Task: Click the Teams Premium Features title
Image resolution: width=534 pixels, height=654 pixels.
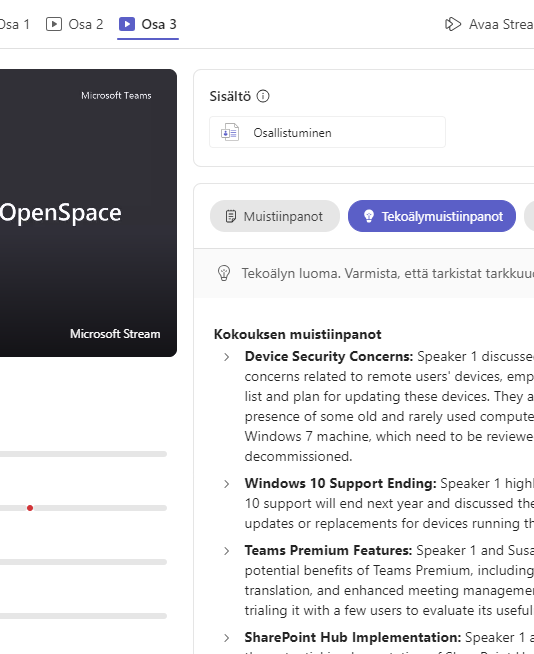Action: [x=328, y=550]
